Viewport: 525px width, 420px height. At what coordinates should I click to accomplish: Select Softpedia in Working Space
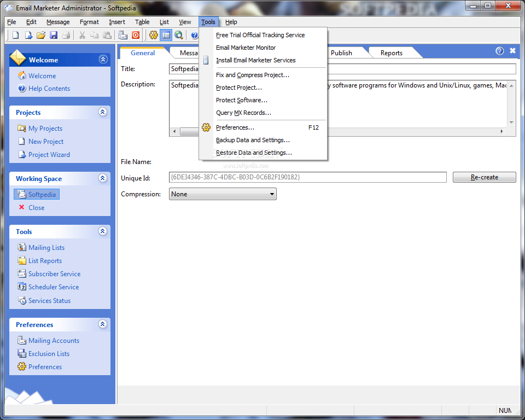pos(37,194)
